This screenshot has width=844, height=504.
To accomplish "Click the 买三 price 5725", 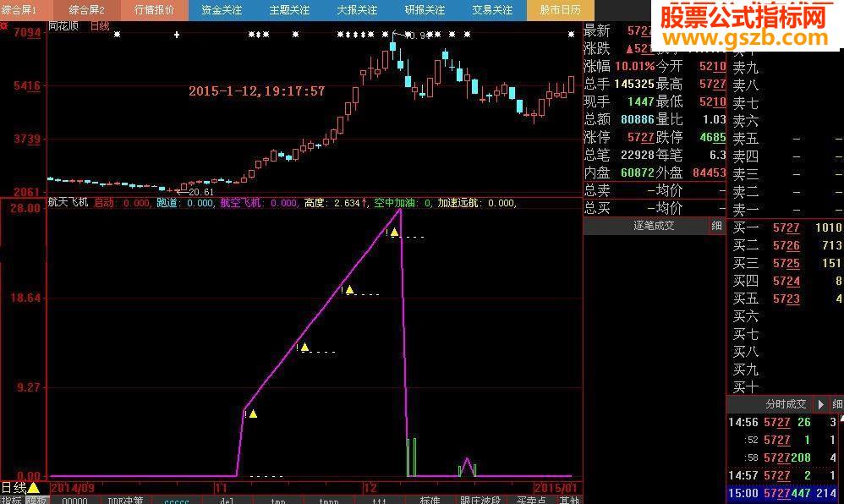I will click(x=786, y=263).
